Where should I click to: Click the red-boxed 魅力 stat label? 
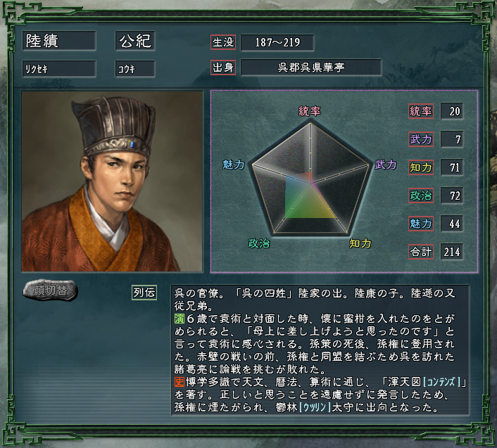click(421, 224)
